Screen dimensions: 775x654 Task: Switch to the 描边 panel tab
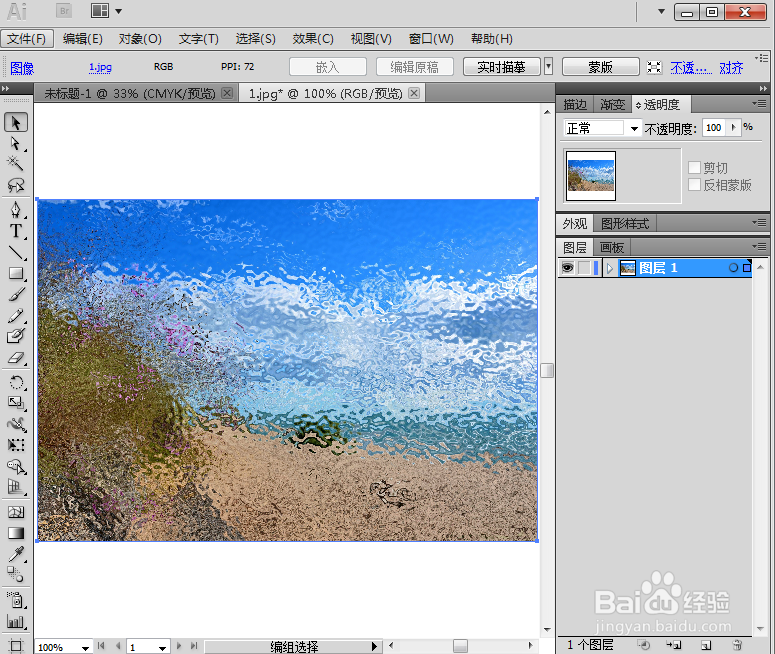click(575, 105)
